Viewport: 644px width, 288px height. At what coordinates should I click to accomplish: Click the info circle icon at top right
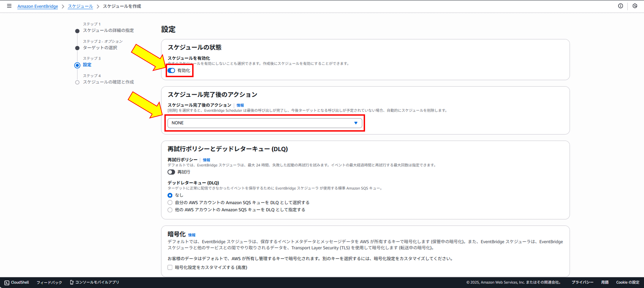620,6
